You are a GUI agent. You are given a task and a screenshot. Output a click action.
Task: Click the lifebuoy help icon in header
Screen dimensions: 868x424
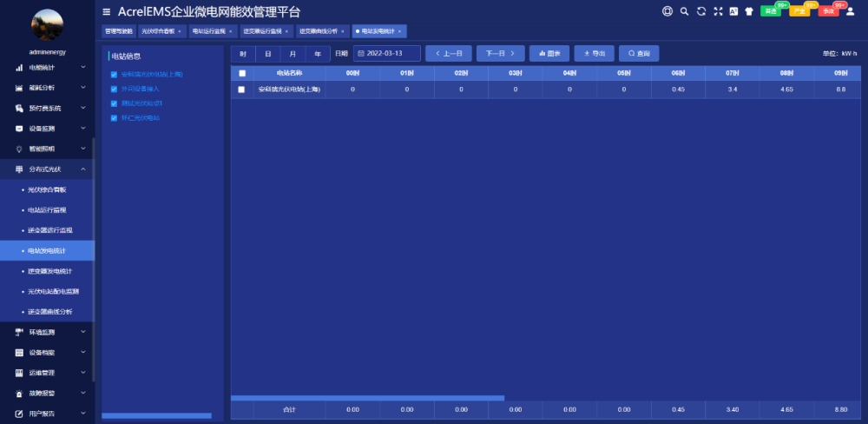coord(667,11)
